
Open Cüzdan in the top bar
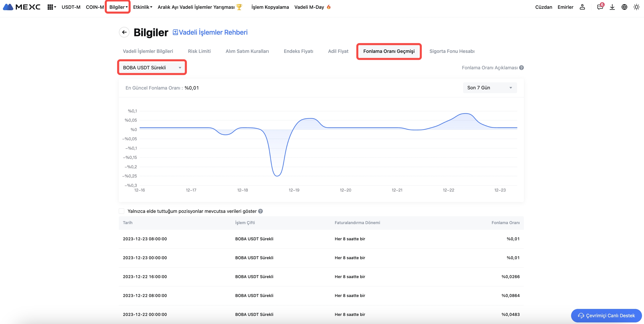point(543,7)
